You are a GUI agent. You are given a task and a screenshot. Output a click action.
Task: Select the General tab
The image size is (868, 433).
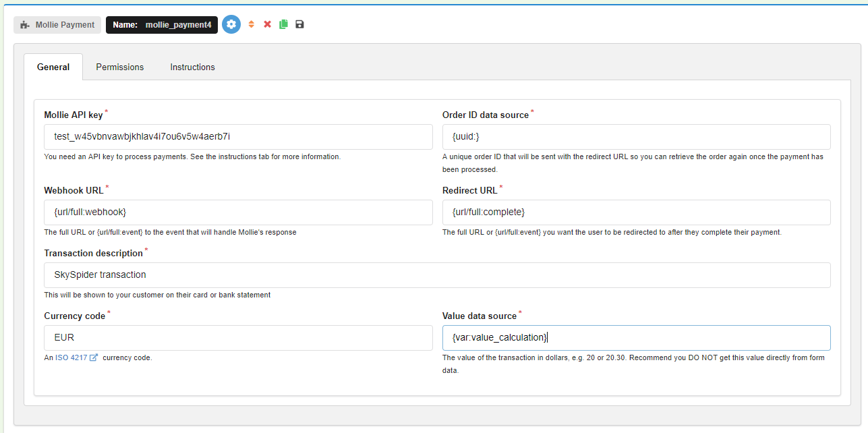click(53, 67)
